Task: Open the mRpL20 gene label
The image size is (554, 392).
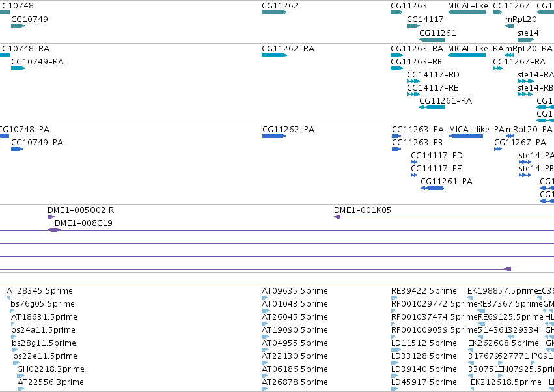Action: [521, 19]
